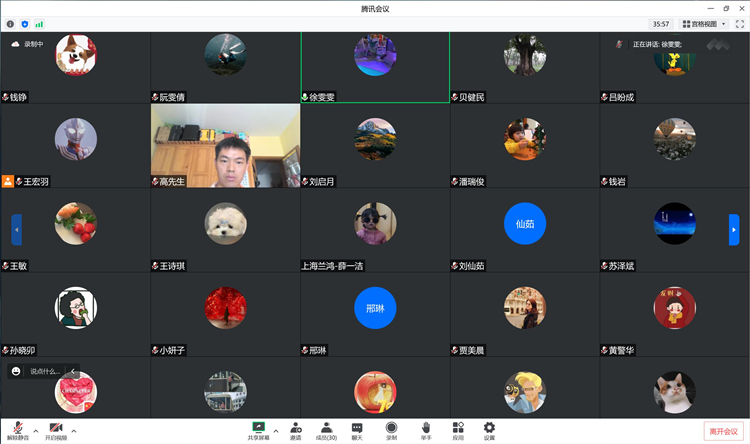Open the meeting info icon

(10, 24)
